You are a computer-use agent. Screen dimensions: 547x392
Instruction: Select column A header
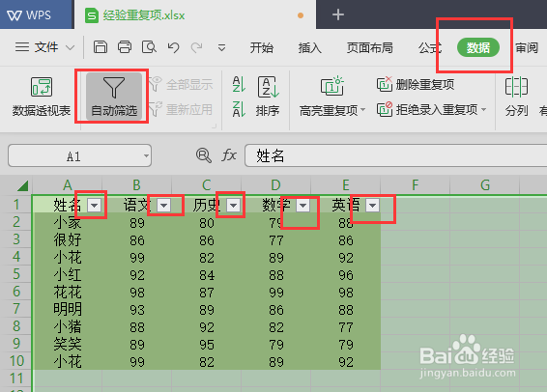pyautogui.click(x=68, y=185)
